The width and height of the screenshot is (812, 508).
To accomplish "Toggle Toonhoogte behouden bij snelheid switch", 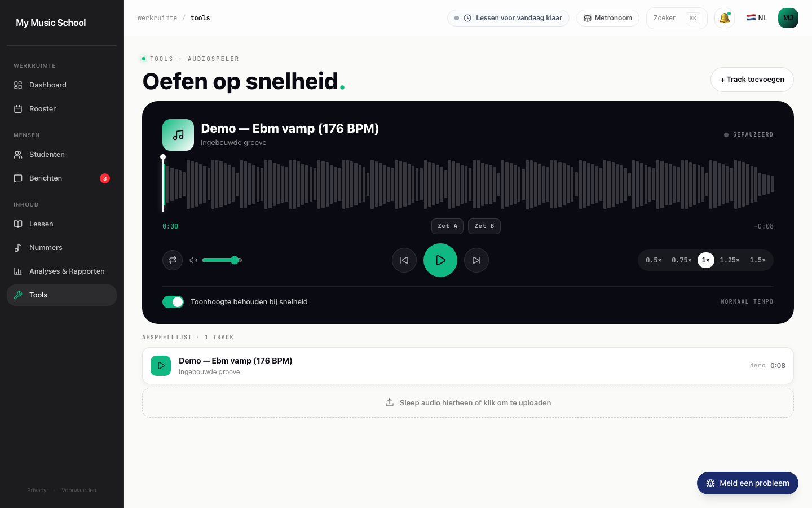I will [173, 302].
